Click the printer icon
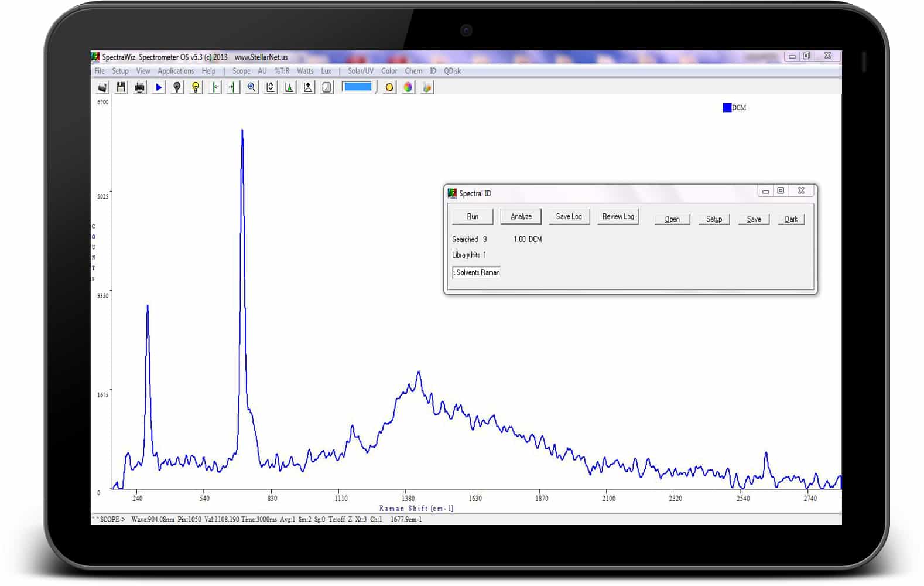 pyautogui.click(x=140, y=87)
